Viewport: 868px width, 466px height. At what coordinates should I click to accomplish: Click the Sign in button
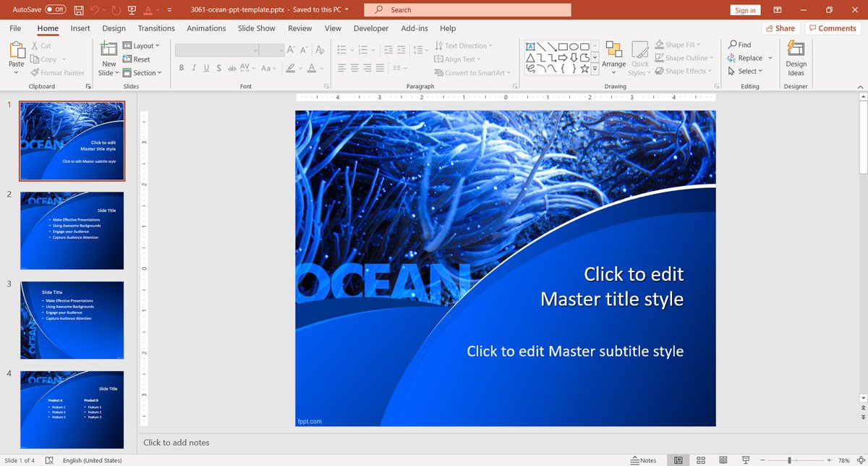point(745,10)
